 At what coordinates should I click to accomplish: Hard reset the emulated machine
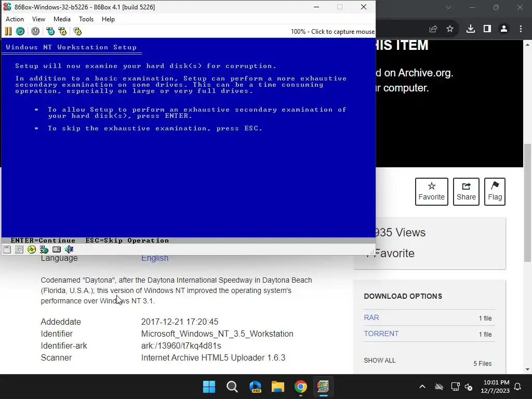[x=20, y=31]
